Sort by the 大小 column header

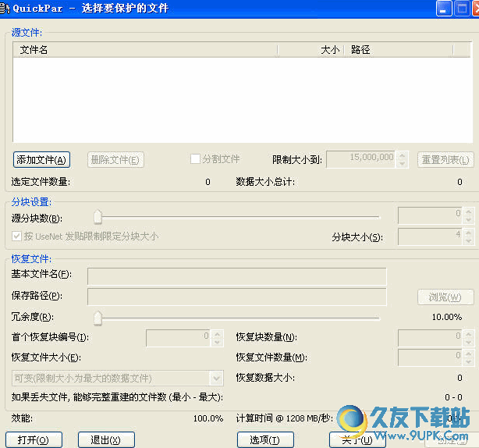point(311,50)
